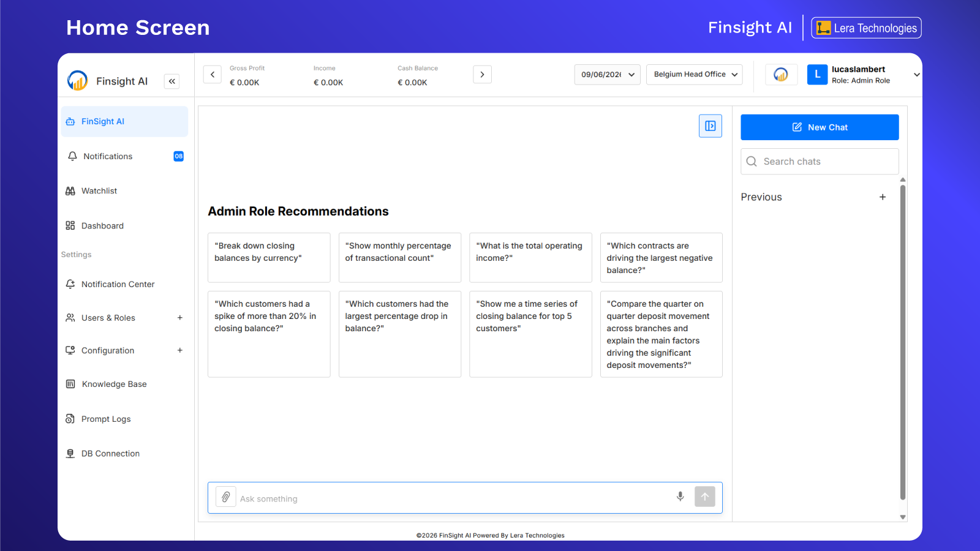Click the L user avatar
This screenshot has height=551, width=980.
(x=817, y=74)
